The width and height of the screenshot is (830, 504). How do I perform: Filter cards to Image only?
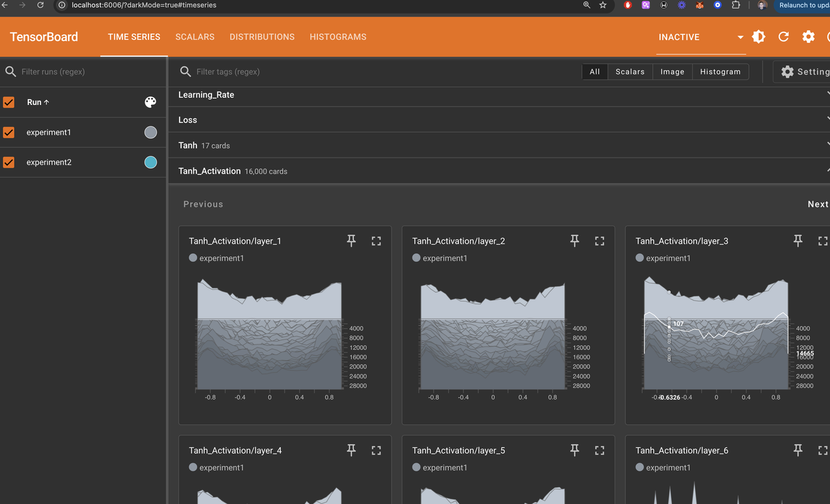[x=672, y=72]
